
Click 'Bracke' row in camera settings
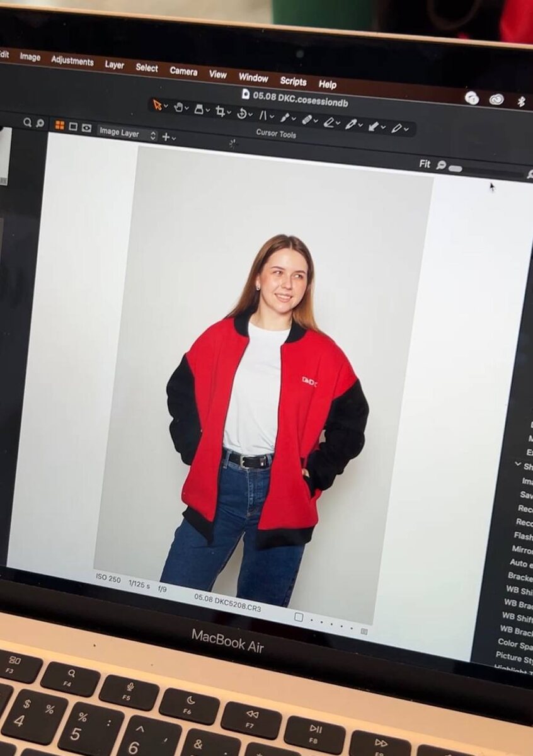(519, 576)
